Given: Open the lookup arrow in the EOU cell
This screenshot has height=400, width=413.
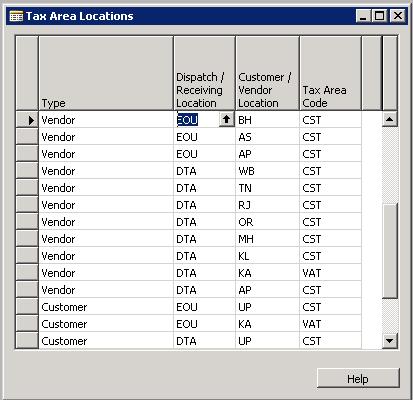Looking at the screenshot, I should pyautogui.click(x=226, y=119).
